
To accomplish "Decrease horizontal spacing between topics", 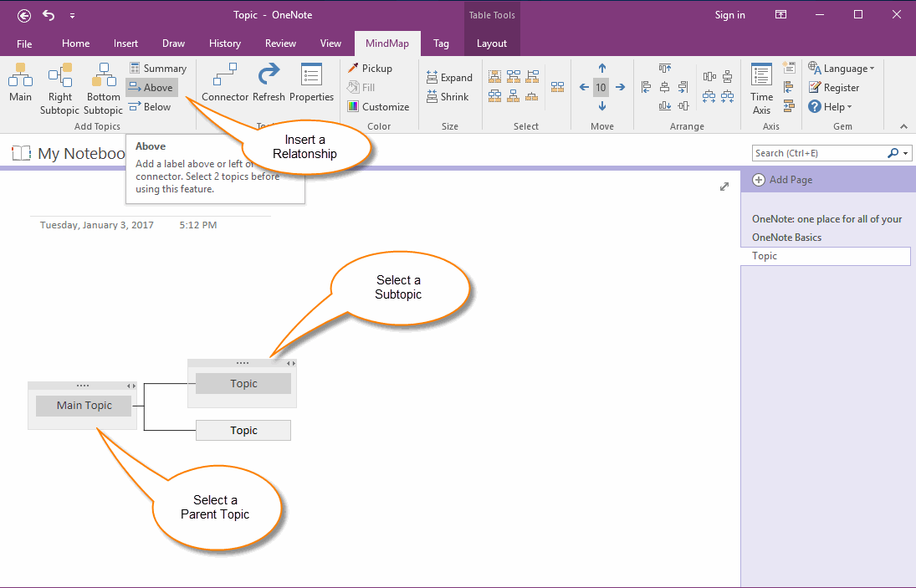I will tap(727, 96).
